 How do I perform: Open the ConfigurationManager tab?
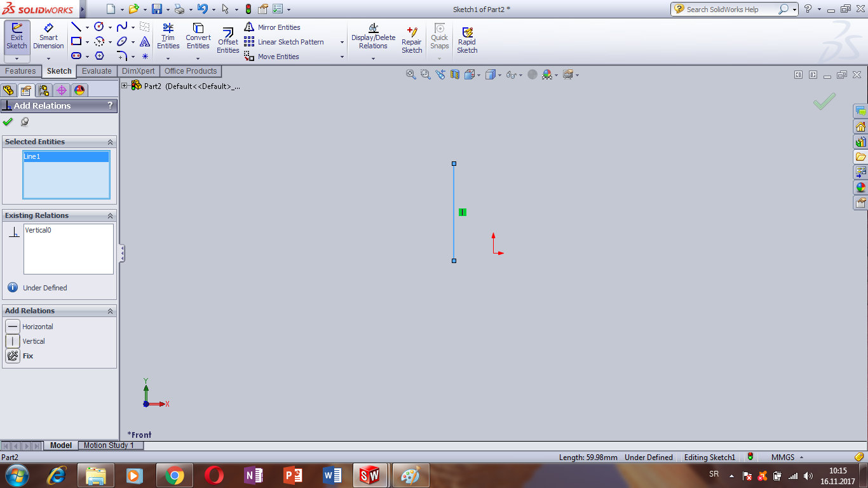(x=44, y=90)
